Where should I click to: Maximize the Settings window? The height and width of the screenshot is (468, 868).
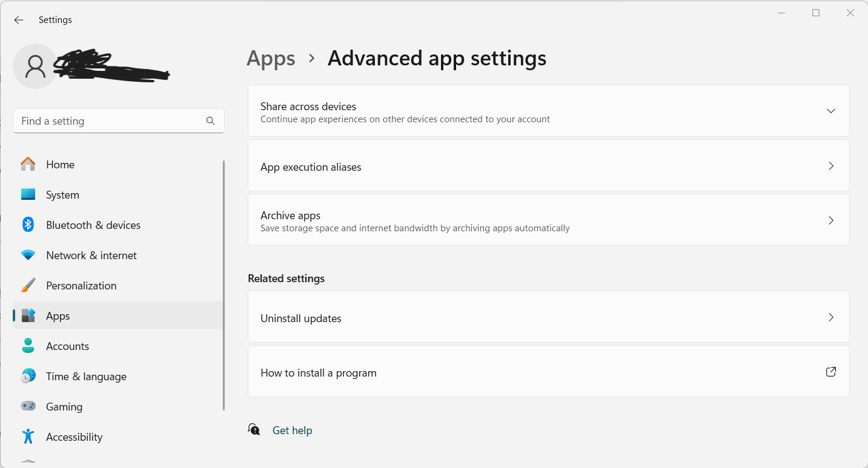coord(816,13)
